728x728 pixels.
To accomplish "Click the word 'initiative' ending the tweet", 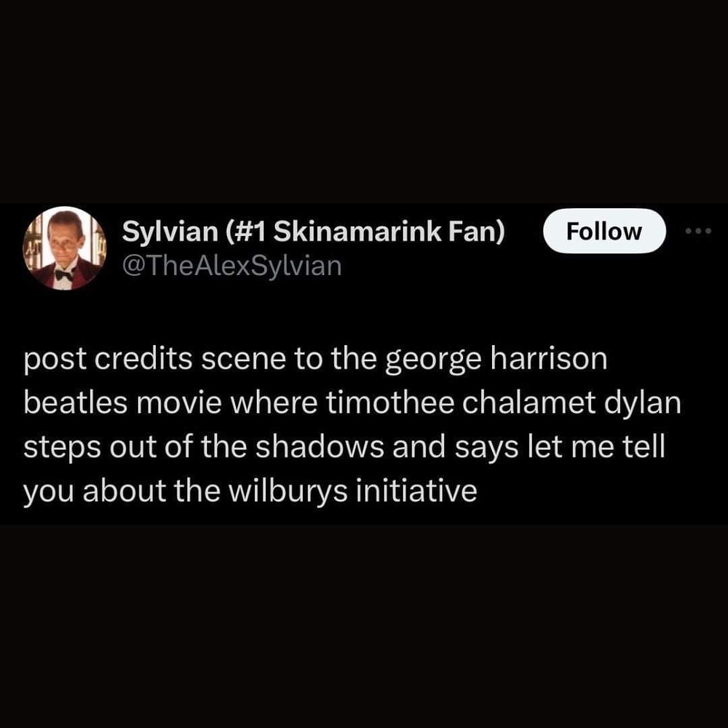I will [x=416, y=490].
